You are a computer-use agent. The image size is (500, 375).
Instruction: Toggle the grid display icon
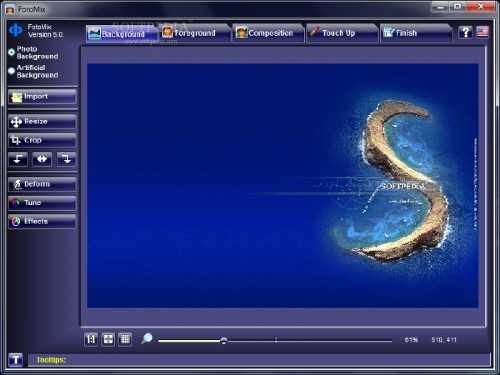[125, 339]
